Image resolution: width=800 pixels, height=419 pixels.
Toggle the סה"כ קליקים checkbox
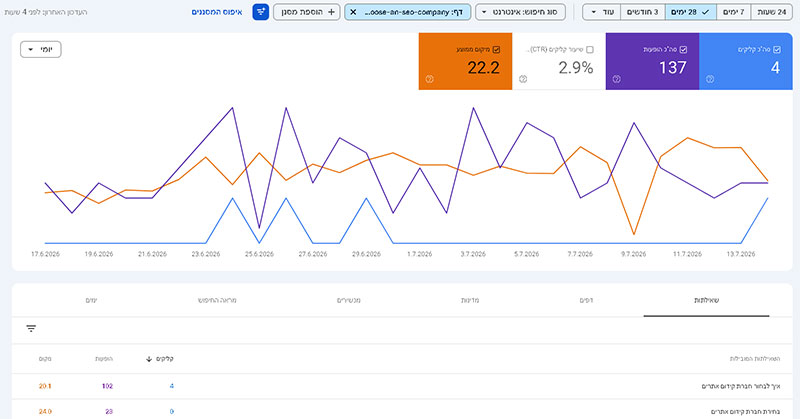[x=777, y=50]
